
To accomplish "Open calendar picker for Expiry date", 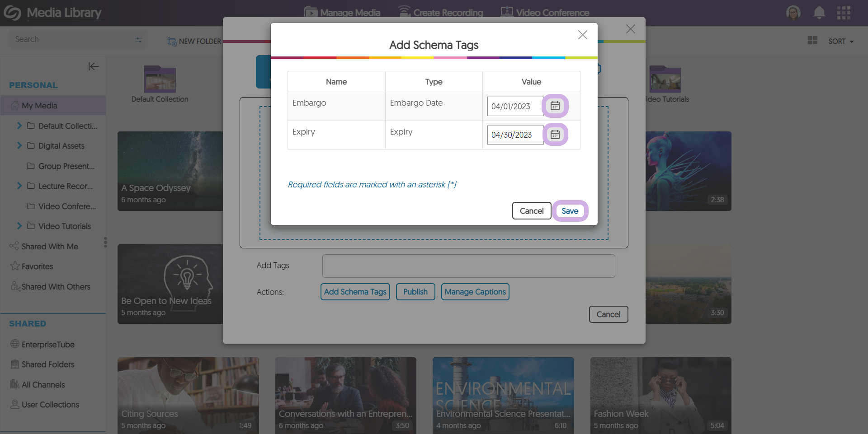I will click(x=555, y=135).
